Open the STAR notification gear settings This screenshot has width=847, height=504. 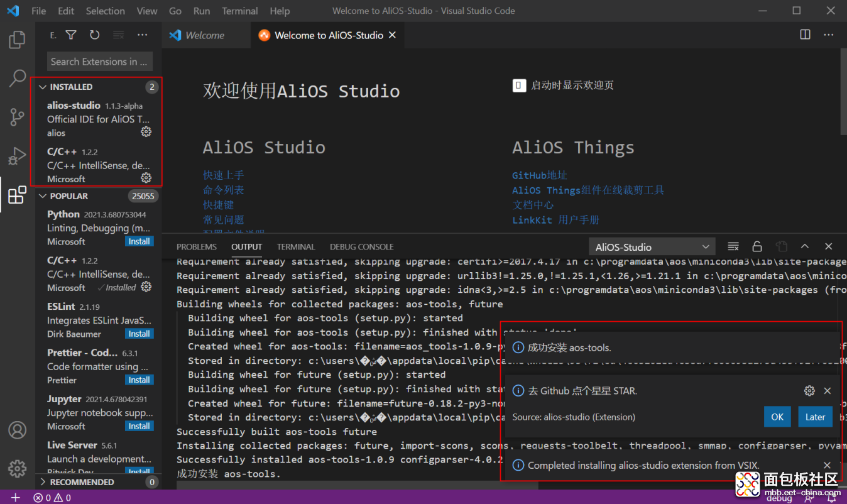pyautogui.click(x=809, y=391)
